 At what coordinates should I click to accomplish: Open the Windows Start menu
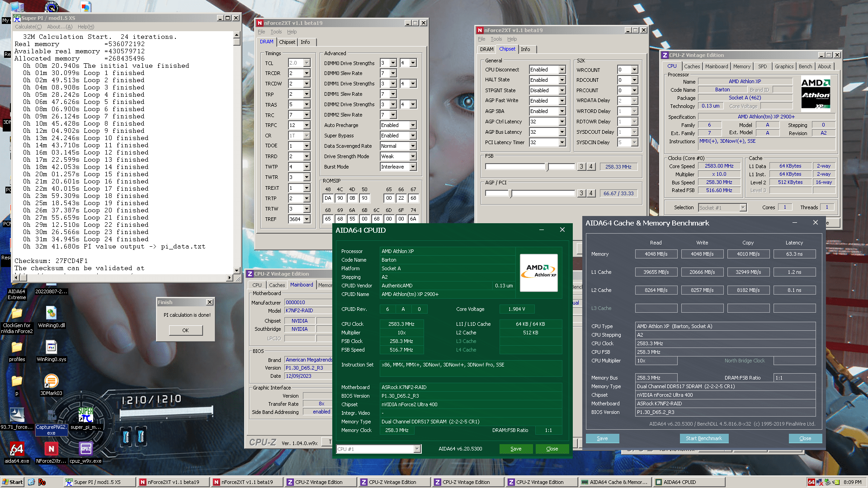tap(12, 482)
